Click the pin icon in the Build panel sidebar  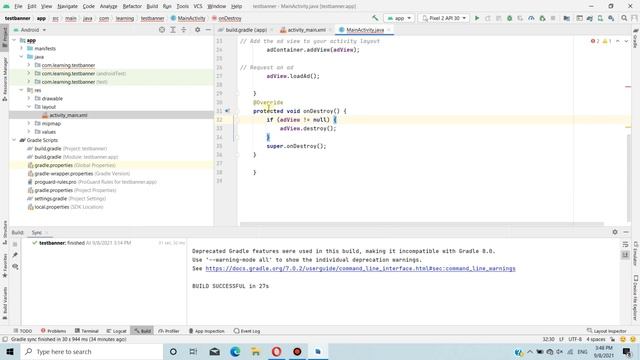[x=15, y=255]
